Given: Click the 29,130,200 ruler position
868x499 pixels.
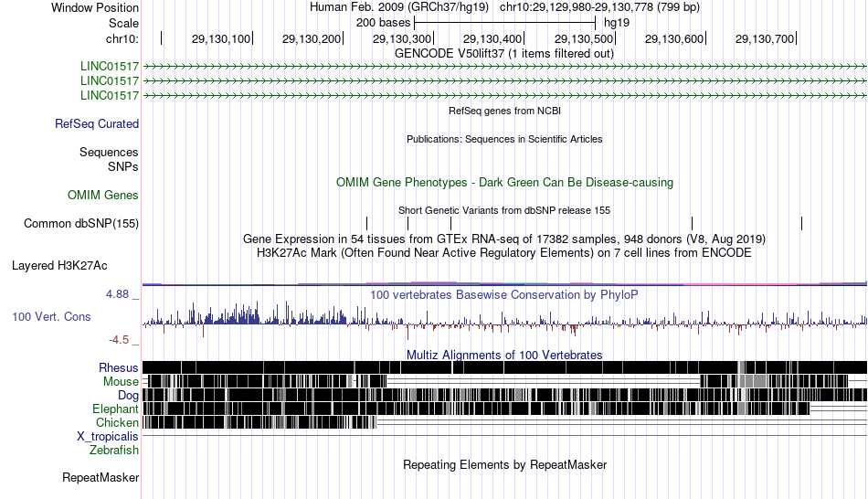Looking at the screenshot, I should coord(312,38).
